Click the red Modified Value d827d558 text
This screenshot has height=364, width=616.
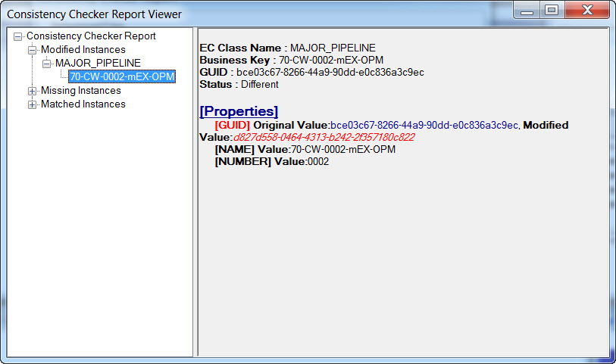pyautogui.click(x=324, y=137)
